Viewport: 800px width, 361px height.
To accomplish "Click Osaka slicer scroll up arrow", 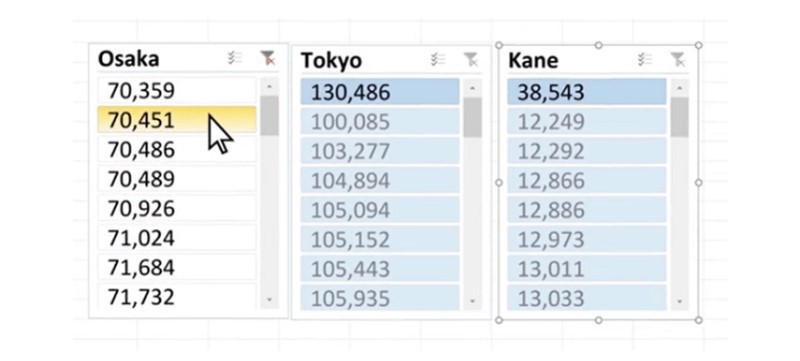I will pyautogui.click(x=269, y=87).
